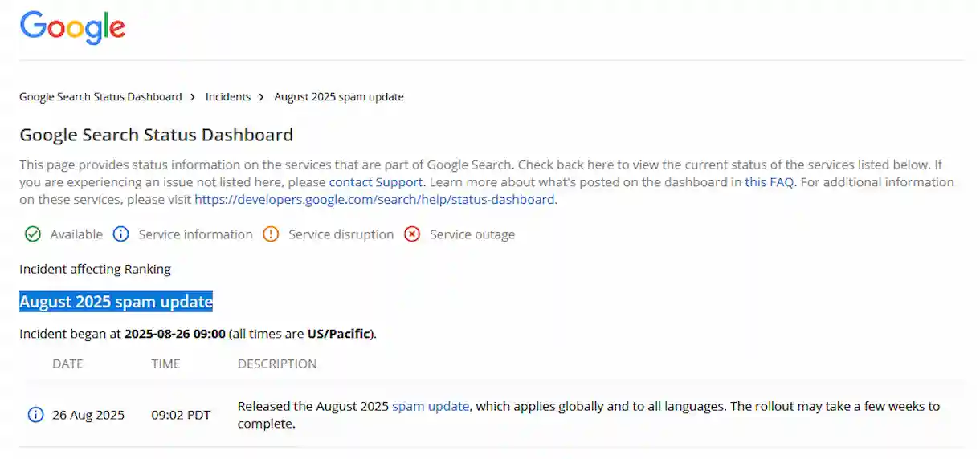Screen dimensions: 980x459
Task: Click the Google logo
Action: (x=72, y=27)
